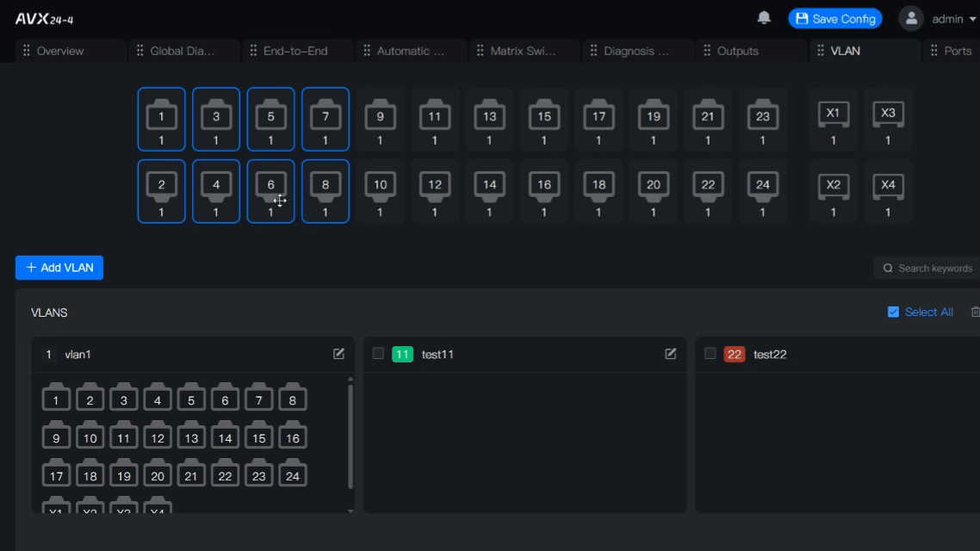
Task: Check the test22 VLAN checkbox
Action: coord(710,354)
